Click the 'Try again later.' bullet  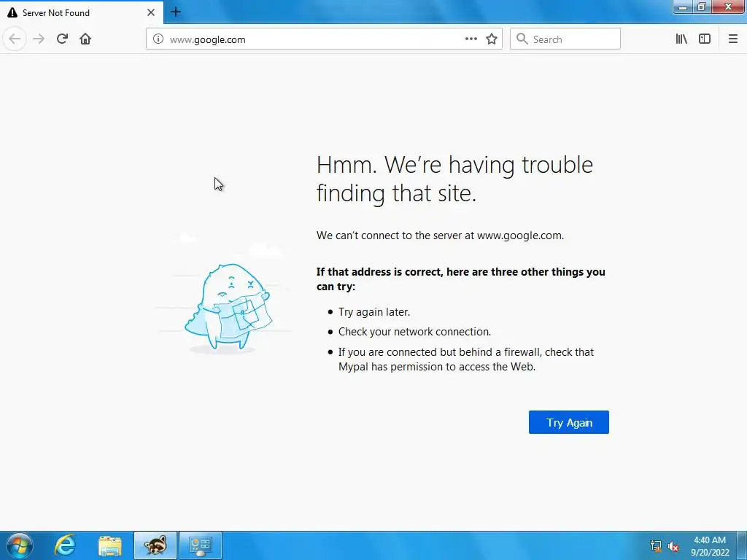click(x=374, y=312)
